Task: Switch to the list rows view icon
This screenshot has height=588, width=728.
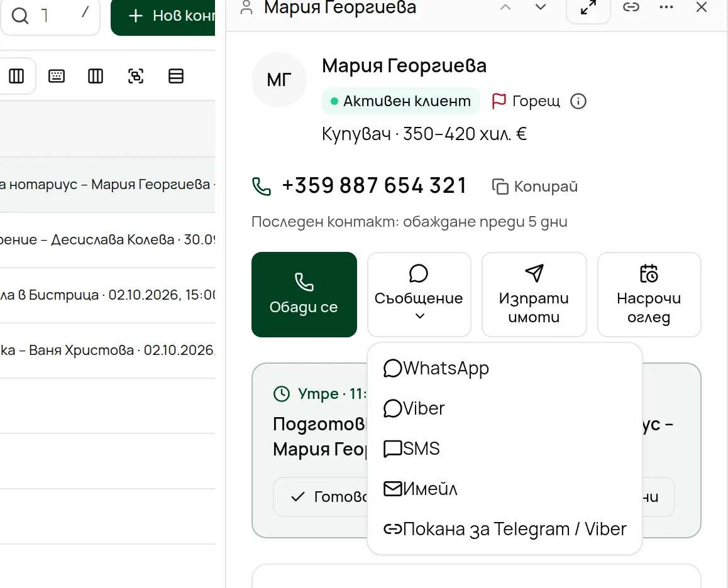Action: click(x=176, y=76)
